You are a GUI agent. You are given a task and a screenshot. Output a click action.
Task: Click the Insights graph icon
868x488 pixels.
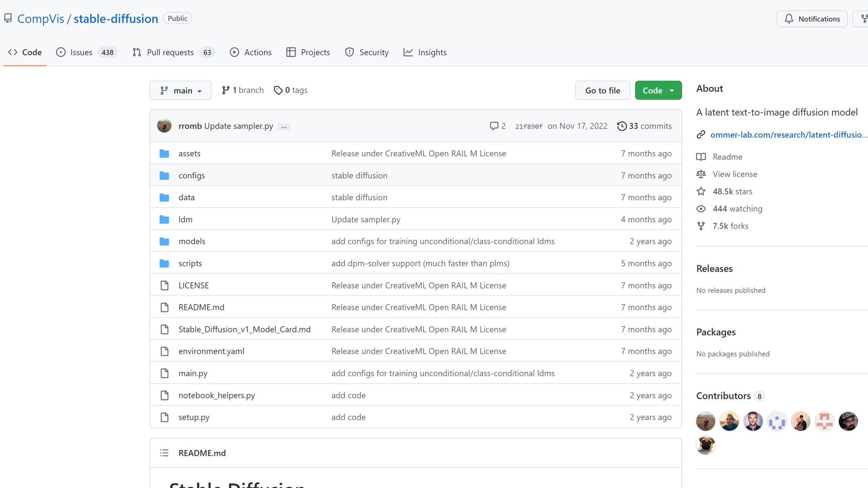tap(408, 52)
